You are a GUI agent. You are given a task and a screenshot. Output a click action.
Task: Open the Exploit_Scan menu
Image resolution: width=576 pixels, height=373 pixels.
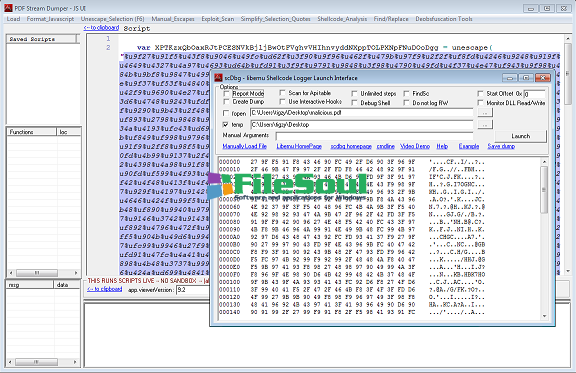pos(217,19)
